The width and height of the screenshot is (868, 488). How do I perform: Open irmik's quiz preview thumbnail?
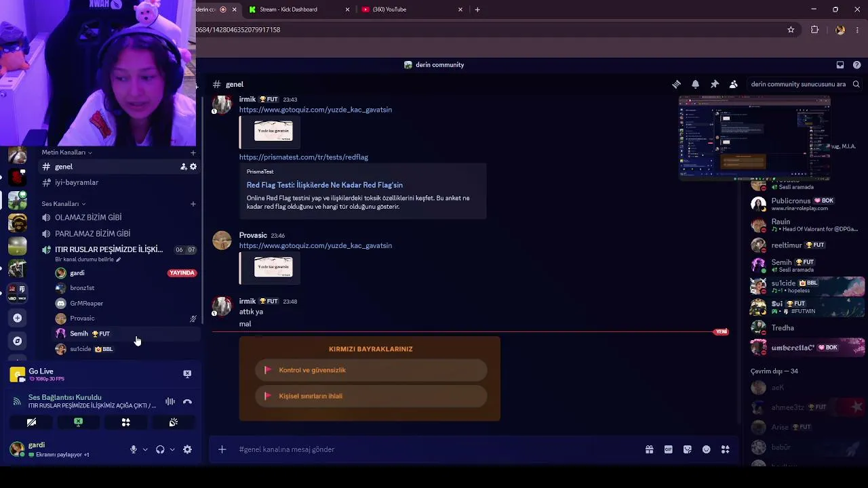(x=273, y=132)
